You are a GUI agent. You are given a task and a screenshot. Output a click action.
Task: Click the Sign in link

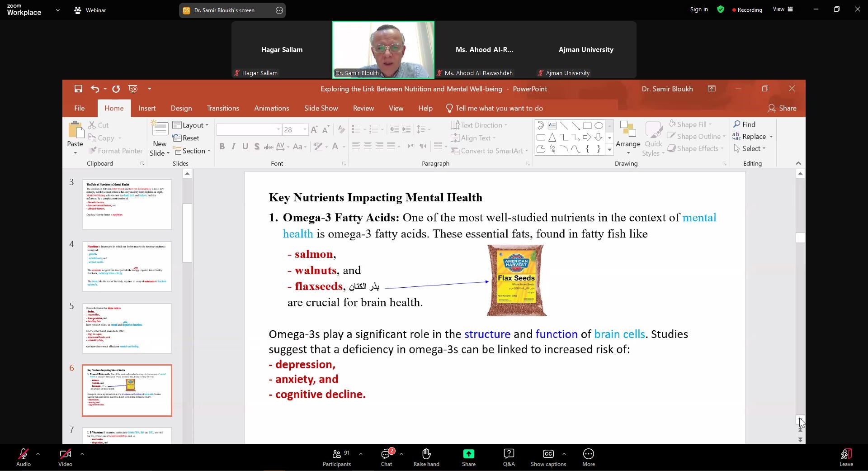(698, 10)
